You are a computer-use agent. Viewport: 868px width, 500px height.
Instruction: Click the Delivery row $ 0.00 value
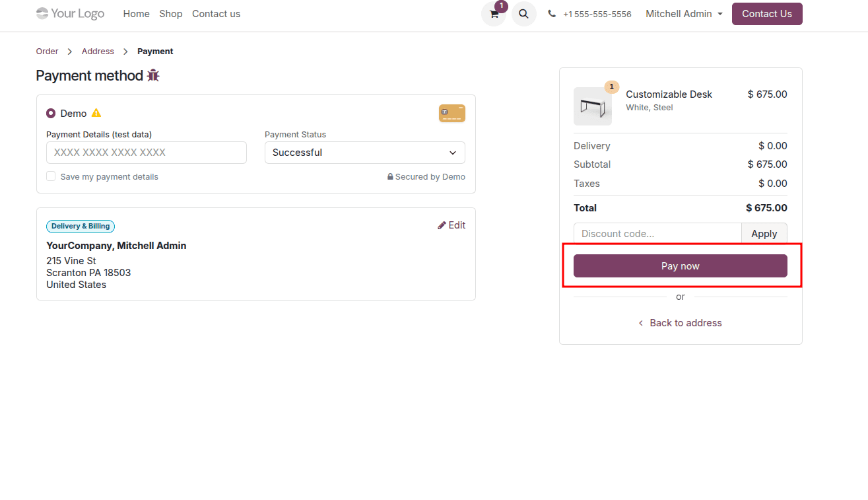(773, 146)
